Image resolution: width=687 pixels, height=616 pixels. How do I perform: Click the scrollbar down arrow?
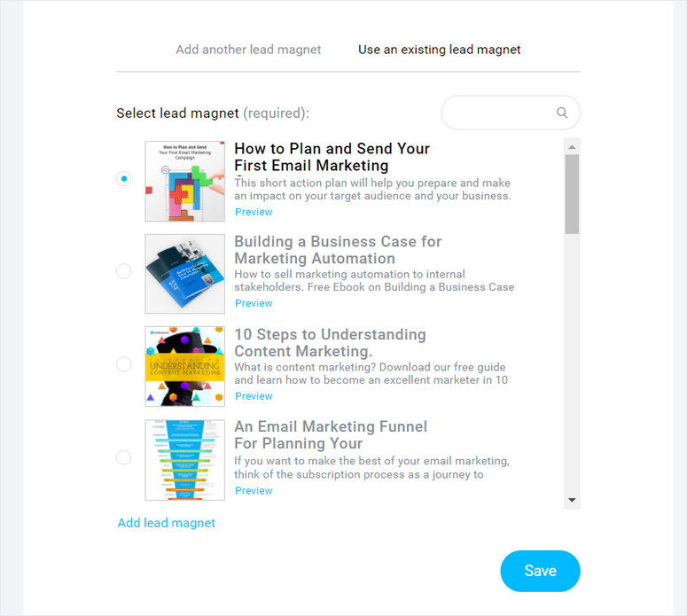pyautogui.click(x=572, y=500)
